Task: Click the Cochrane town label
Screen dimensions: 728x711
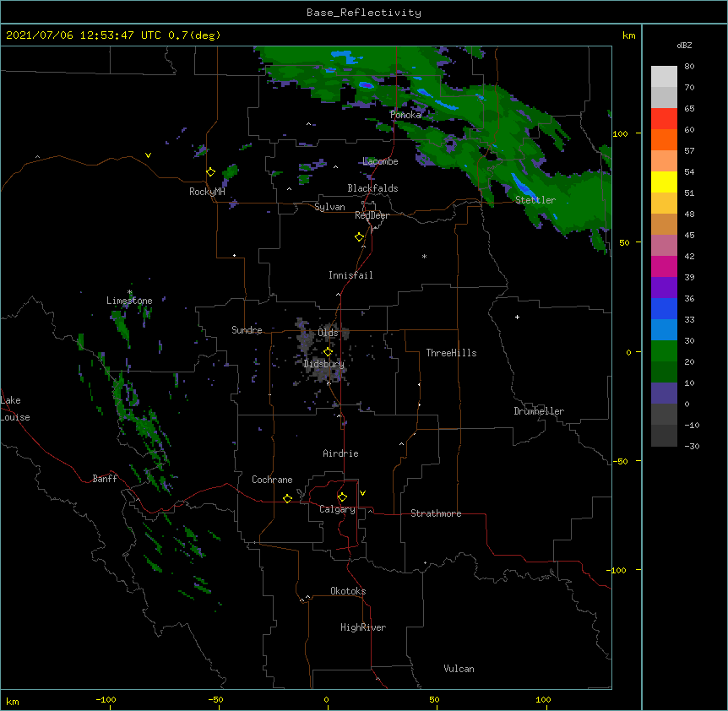Action: pyautogui.click(x=272, y=480)
